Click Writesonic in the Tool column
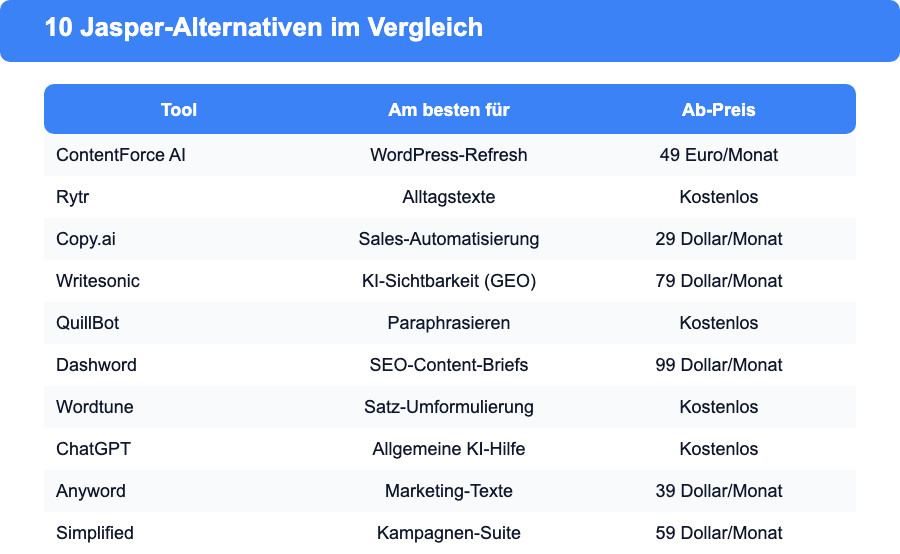This screenshot has width=900, height=554. pyautogui.click(x=98, y=281)
